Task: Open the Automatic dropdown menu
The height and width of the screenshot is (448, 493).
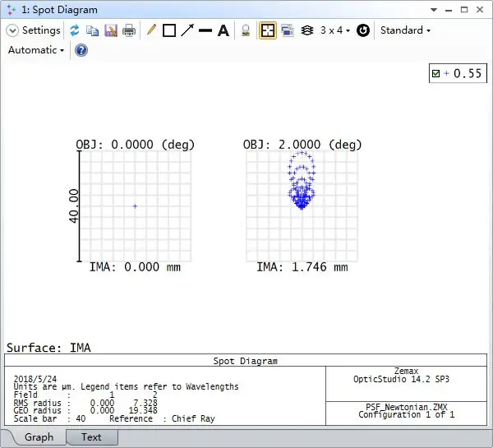Action: (36, 50)
